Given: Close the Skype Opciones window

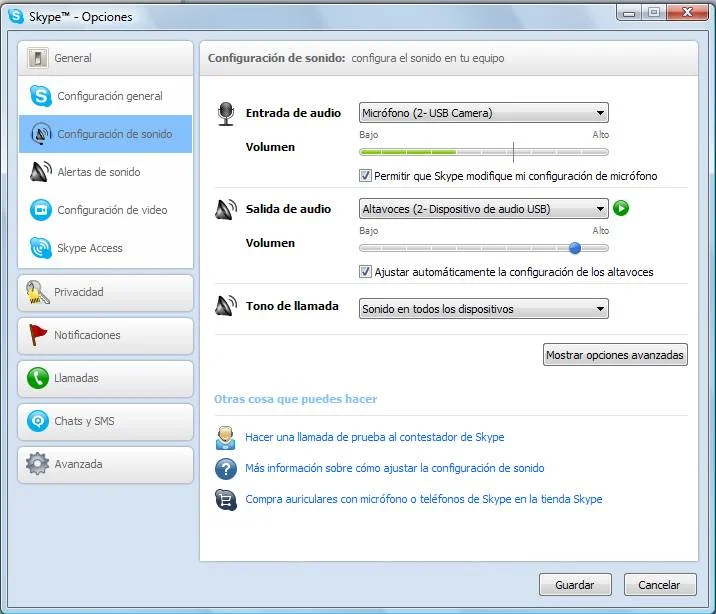Looking at the screenshot, I should coord(687,12).
